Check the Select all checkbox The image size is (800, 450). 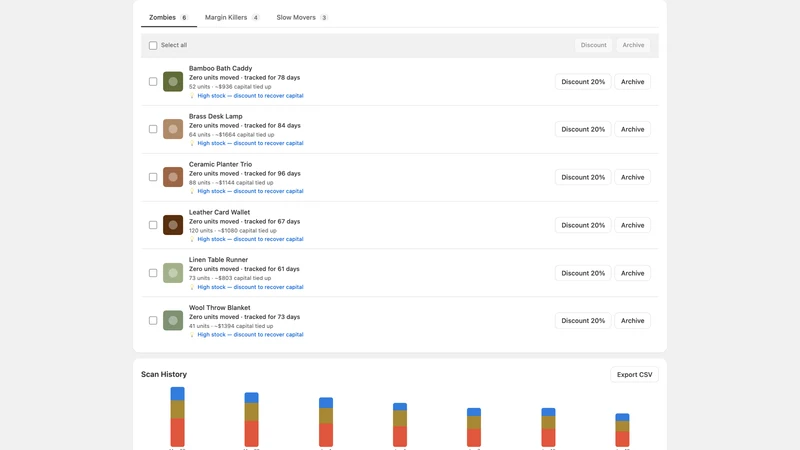click(x=153, y=45)
